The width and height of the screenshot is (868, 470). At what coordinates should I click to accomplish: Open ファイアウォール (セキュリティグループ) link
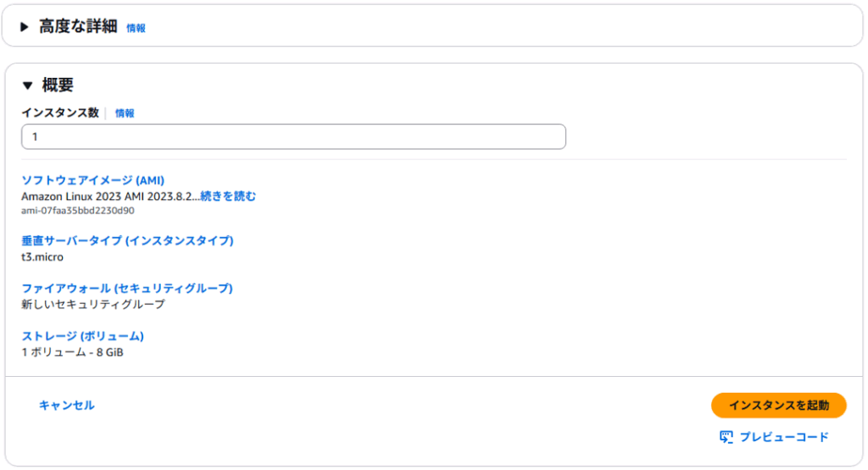click(x=127, y=288)
